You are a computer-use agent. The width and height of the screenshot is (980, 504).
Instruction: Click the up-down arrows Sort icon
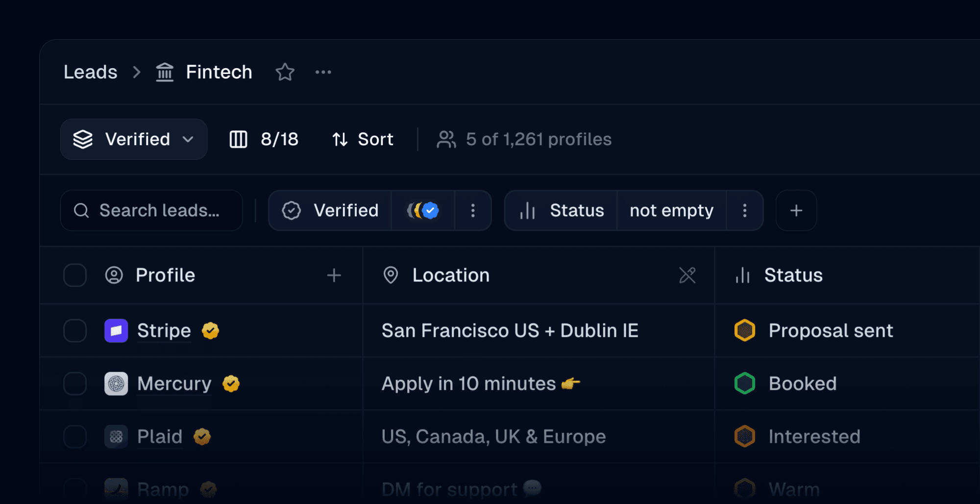point(340,139)
